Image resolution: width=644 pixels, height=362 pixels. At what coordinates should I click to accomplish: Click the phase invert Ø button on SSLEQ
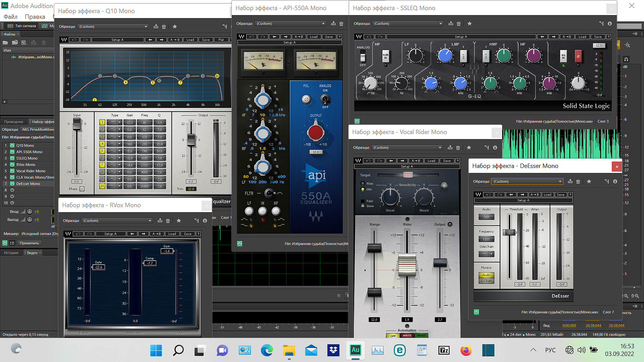(578, 56)
